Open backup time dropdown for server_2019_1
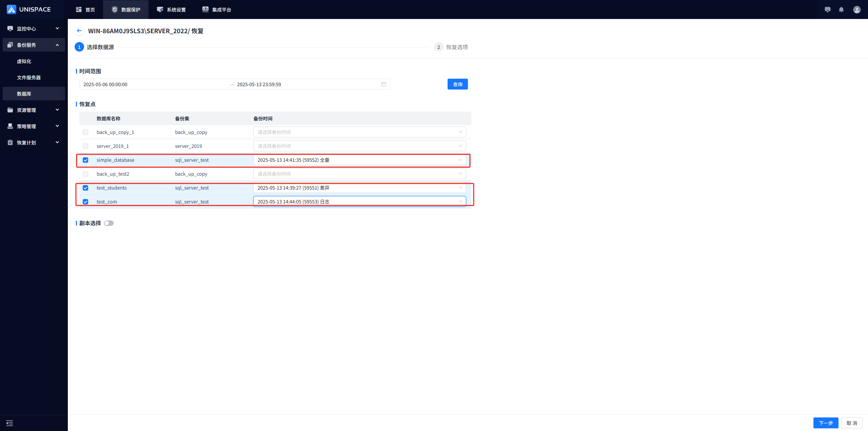 tap(359, 146)
